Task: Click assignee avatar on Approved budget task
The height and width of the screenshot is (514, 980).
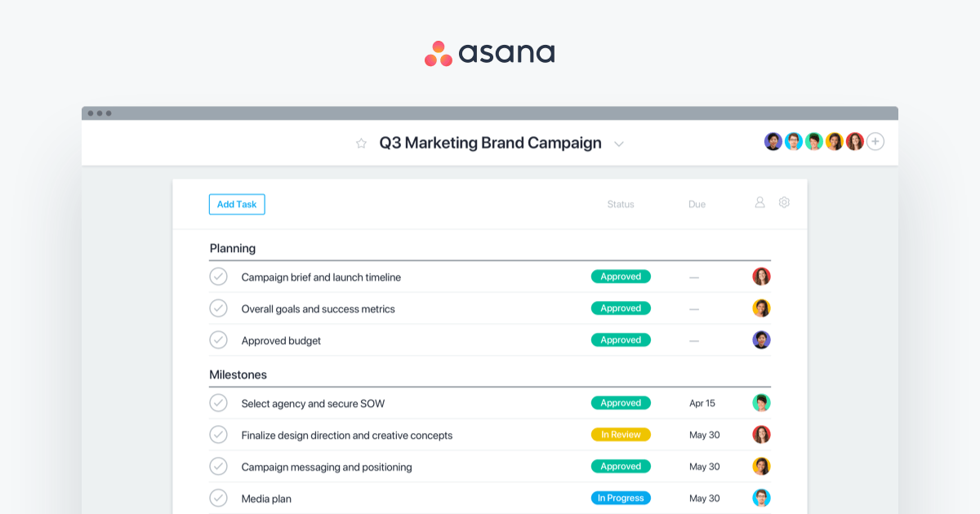Action: (761, 339)
